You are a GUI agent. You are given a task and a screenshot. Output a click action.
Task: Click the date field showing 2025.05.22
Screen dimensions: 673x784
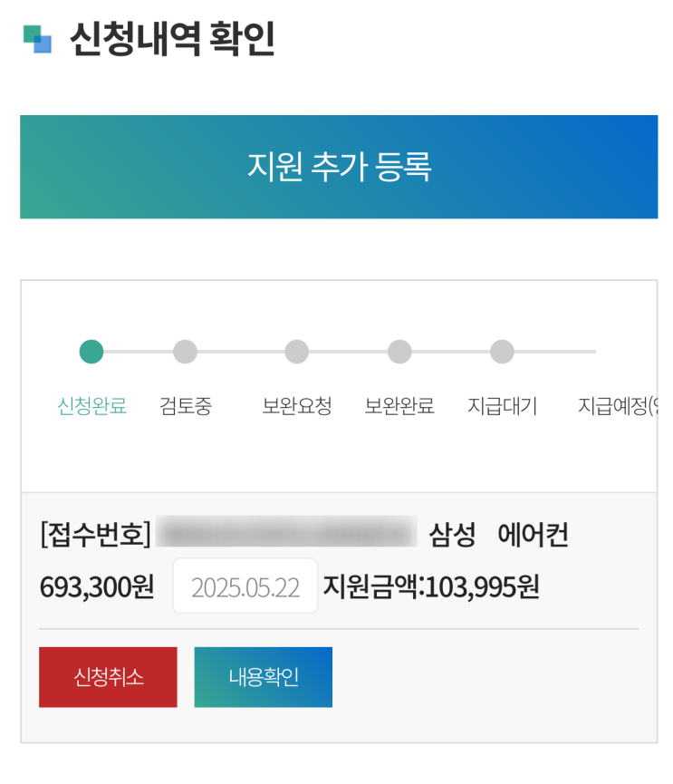[245, 586]
